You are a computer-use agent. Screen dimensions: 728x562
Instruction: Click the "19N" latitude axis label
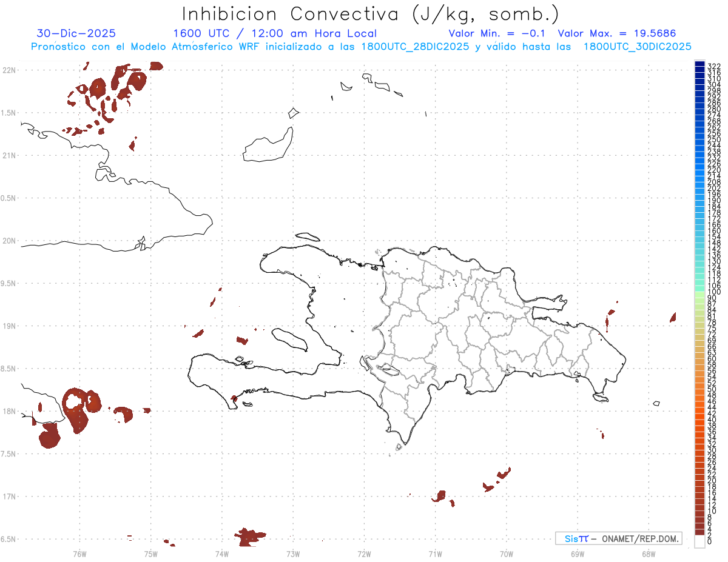pyautogui.click(x=8, y=326)
